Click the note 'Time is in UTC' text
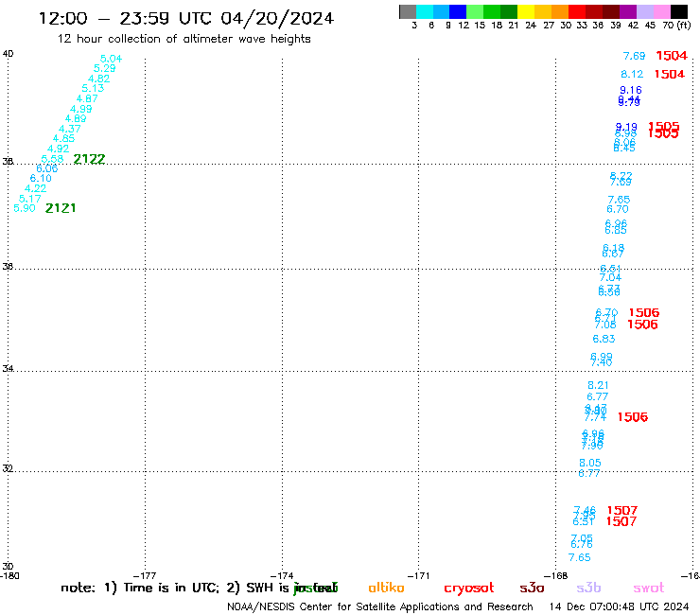Image resolution: width=700 pixels, height=615 pixels. tap(171, 588)
